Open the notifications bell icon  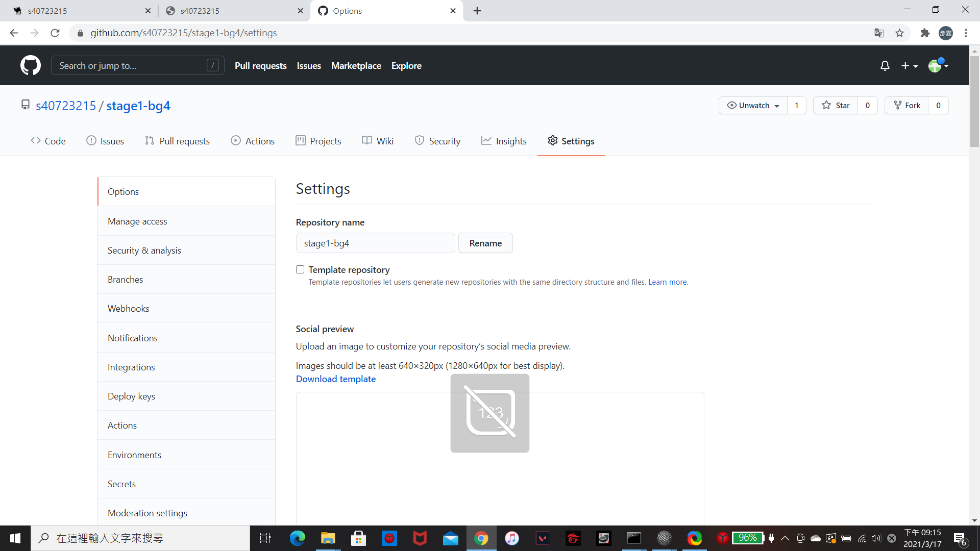pyautogui.click(x=885, y=66)
